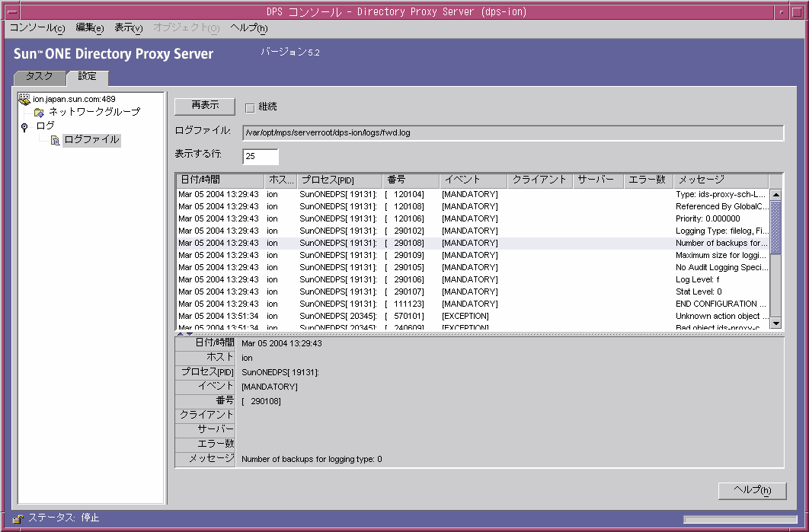Click detail message Number of backups text
This screenshot has height=532, width=809.
[x=312, y=459]
